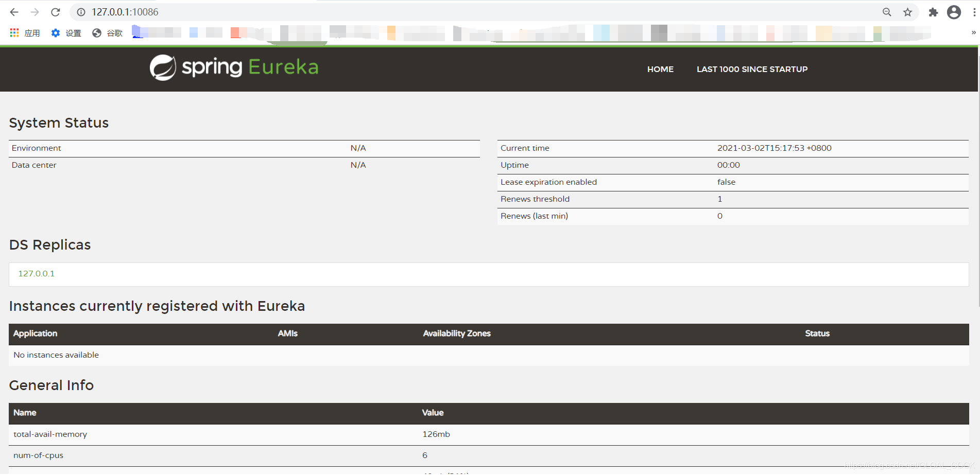Click the num-of-cpus row name
Screen dimensions: 980x475
tap(38, 455)
